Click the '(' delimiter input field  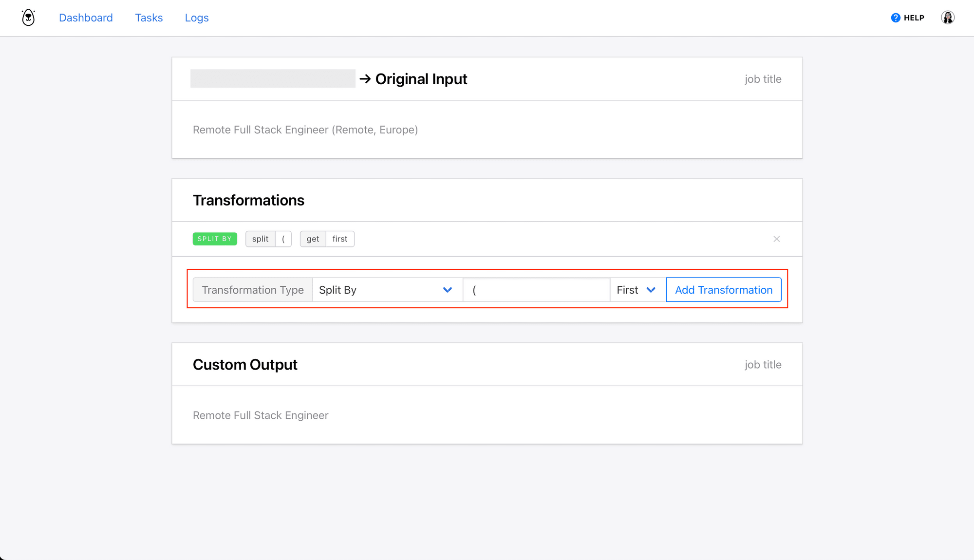point(536,290)
